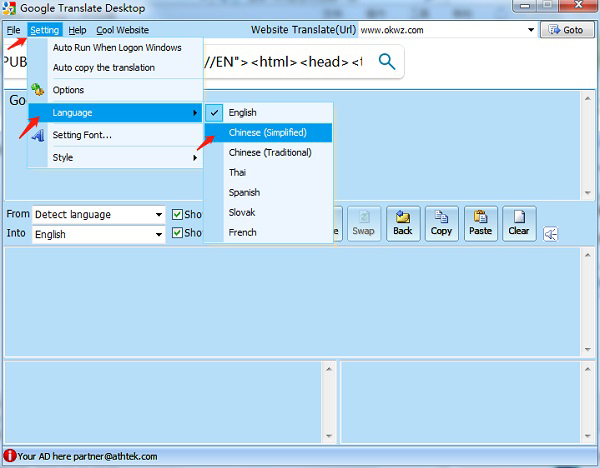Click the bottom-left text pane
The image size is (600, 468).
pos(163,402)
